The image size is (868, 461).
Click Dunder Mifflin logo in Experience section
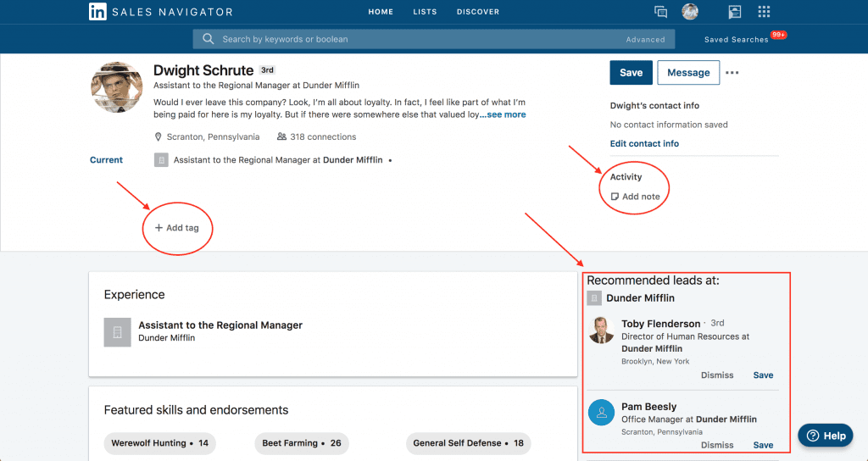[117, 332]
